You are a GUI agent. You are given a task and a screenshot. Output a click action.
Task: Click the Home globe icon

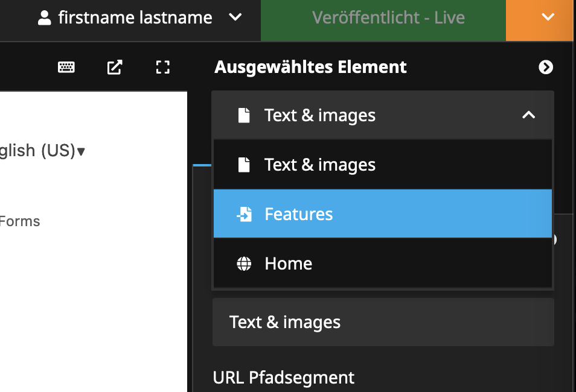click(x=244, y=264)
